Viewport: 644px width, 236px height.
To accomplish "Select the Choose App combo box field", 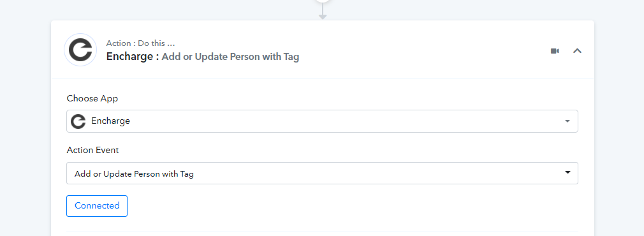I will coord(322,121).
